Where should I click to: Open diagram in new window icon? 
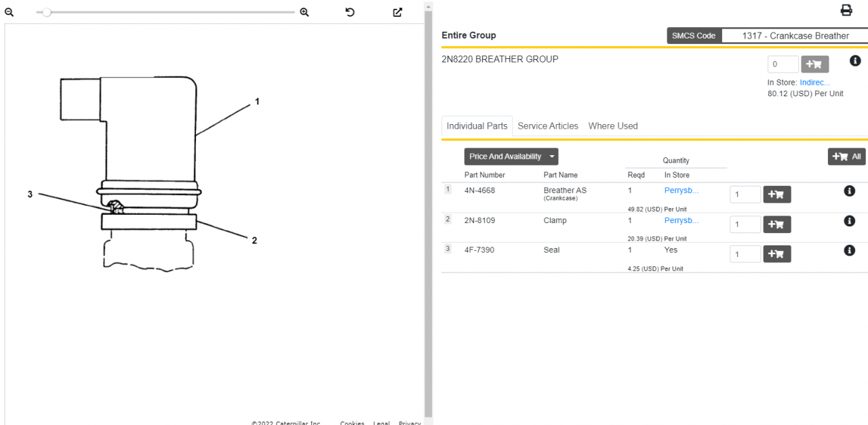pyautogui.click(x=398, y=12)
